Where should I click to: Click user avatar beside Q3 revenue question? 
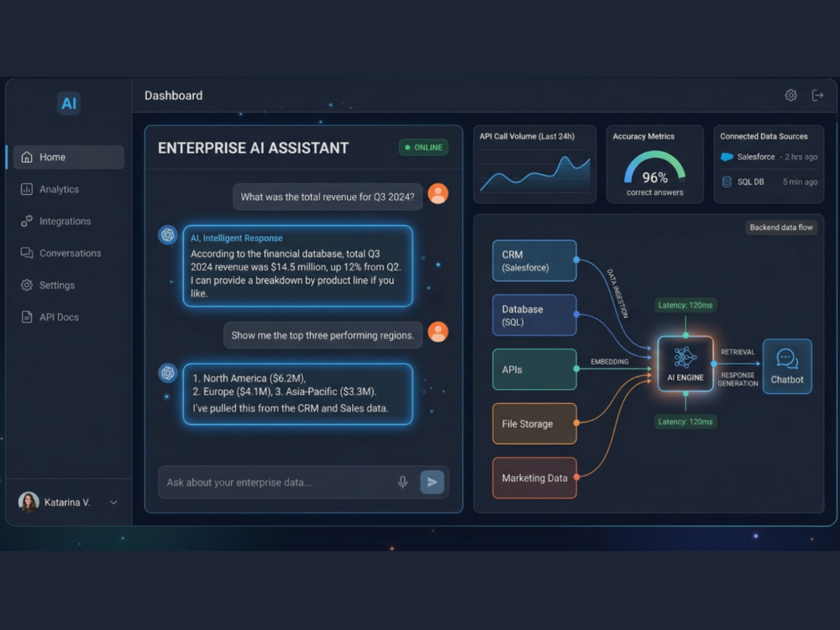click(x=438, y=193)
